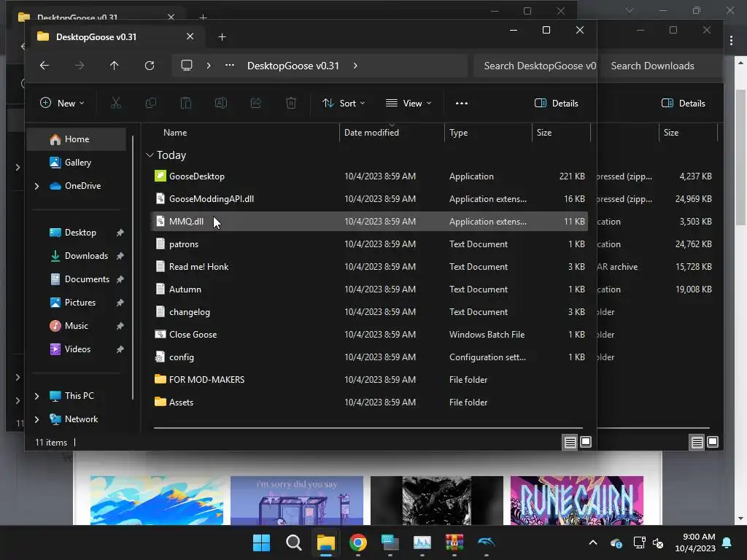Select the DesktopGoose v0.31 tab
Screen dimensions: 747x560
pyautogui.click(x=115, y=36)
